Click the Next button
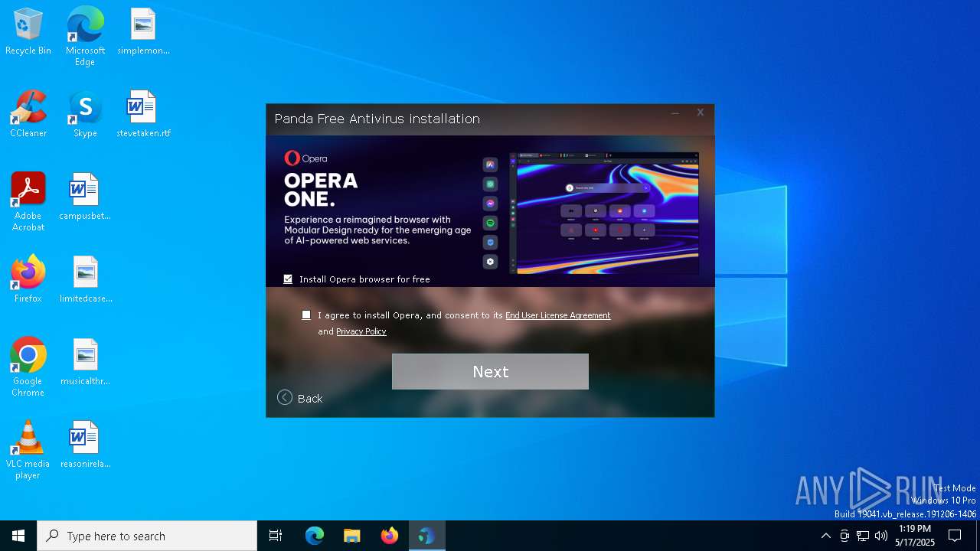 click(490, 371)
